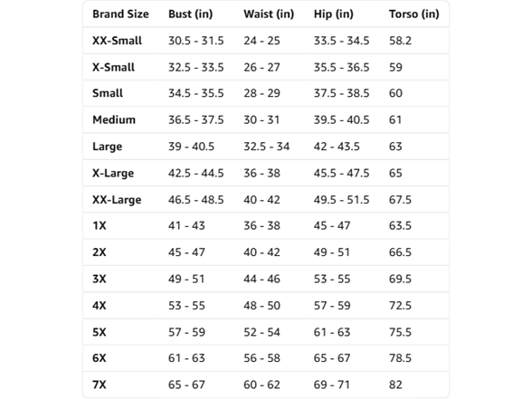The width and height of the screenshot is (532, 399).
Task: Select the 72.5 torso value for 4X
Action: pyautogui.click(x=400, y=306)
